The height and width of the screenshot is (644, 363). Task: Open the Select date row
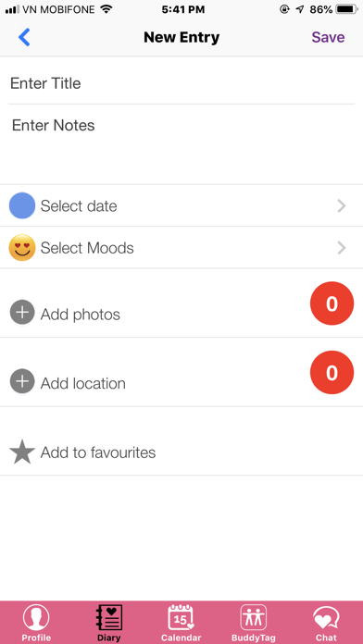pyautogui.click(x=181, y=205)
